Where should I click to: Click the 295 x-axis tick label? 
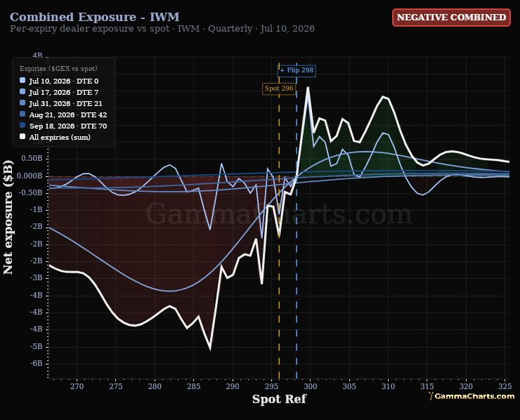coord(272,386)
